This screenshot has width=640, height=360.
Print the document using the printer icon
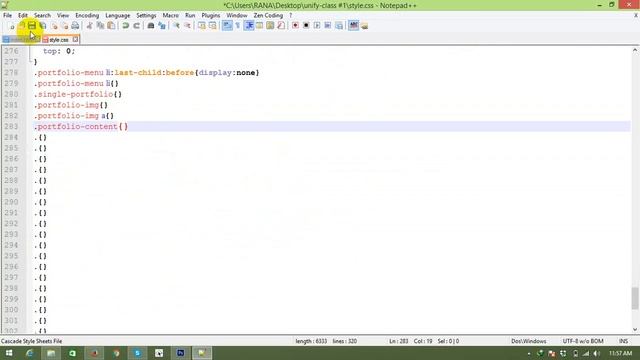point(75,26)
